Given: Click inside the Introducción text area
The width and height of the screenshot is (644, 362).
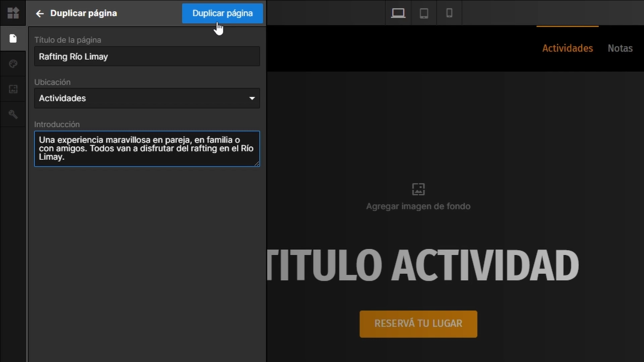Looking at the screenshot, I should pyautogui.click(x=147, y=149).
